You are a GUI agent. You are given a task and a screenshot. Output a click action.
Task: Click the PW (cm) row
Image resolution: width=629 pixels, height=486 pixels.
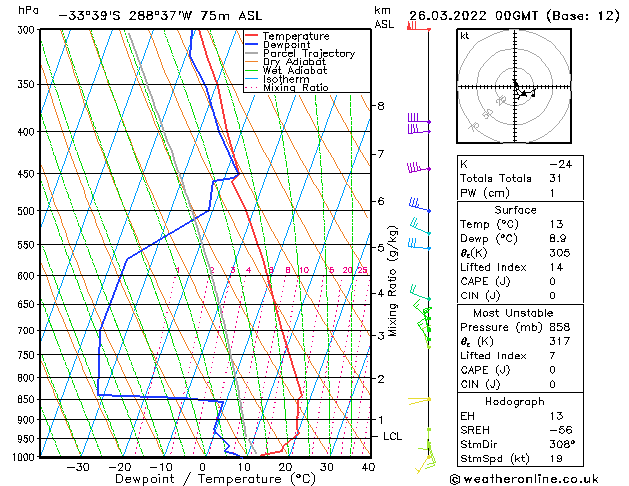coord(520,193)
